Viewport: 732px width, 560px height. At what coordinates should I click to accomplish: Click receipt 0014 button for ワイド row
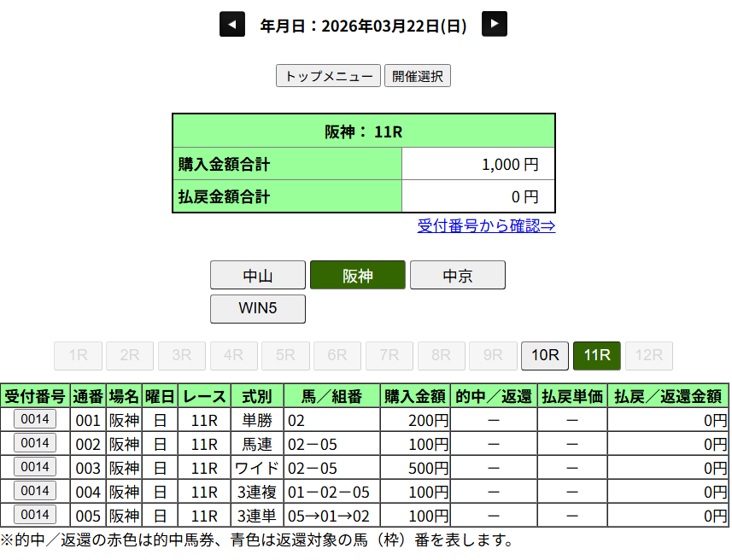[35, 467]
